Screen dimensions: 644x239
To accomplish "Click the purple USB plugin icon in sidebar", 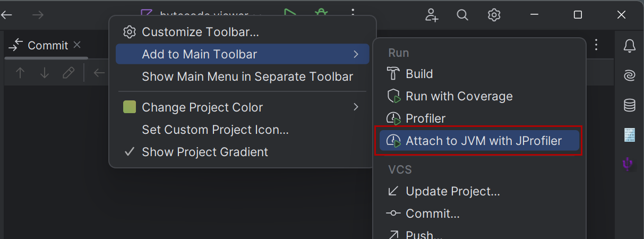I will [x=629, y=164].
